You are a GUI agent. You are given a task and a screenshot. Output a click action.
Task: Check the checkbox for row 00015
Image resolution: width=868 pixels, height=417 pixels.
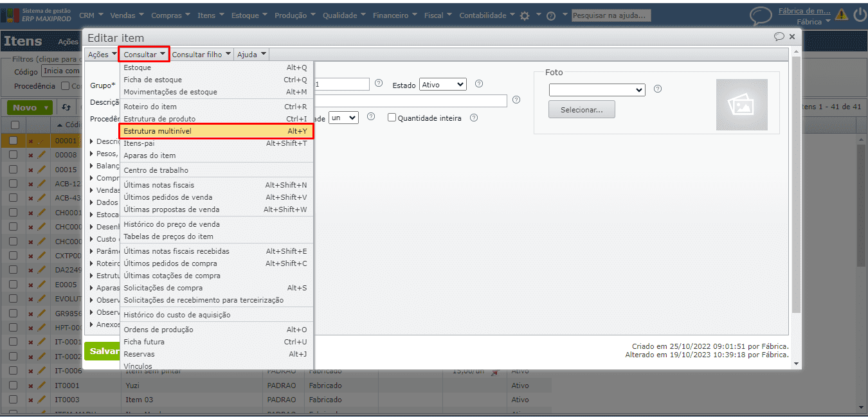pos(13,170)
